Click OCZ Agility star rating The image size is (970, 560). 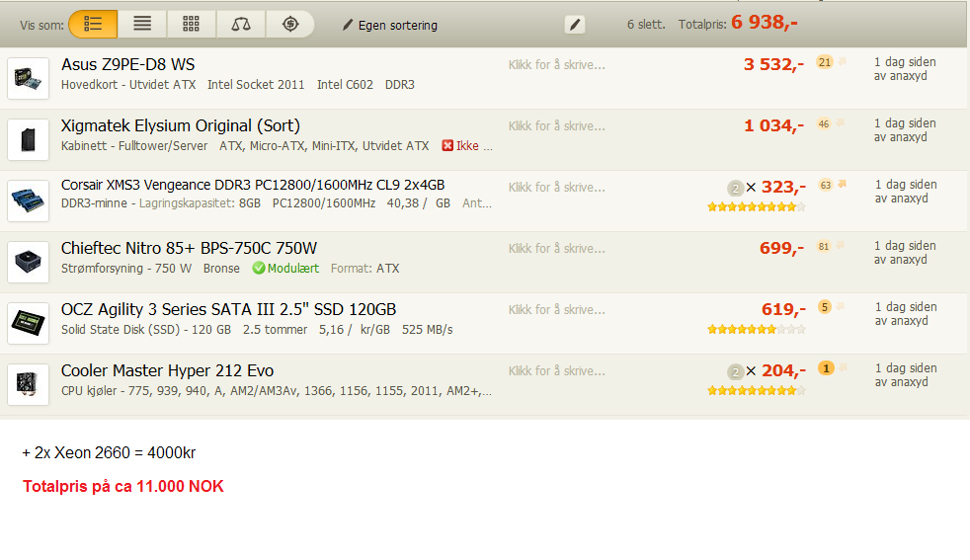pyautogui.click(x=757, y=329)
